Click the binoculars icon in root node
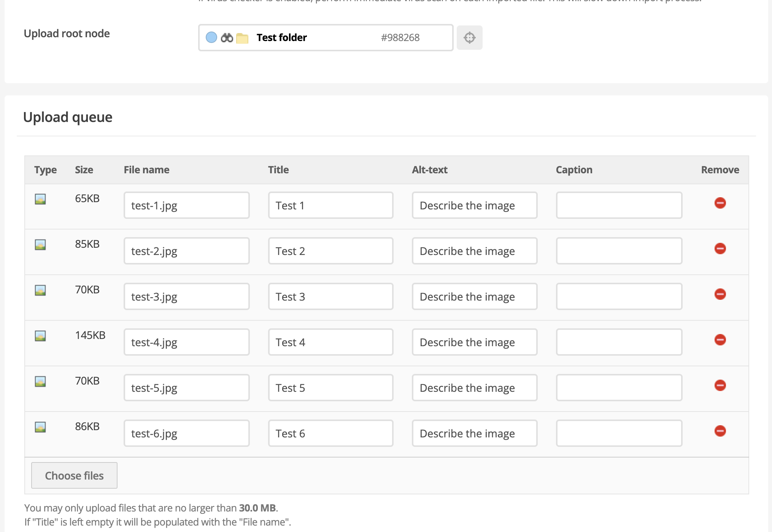 [227, 38]
